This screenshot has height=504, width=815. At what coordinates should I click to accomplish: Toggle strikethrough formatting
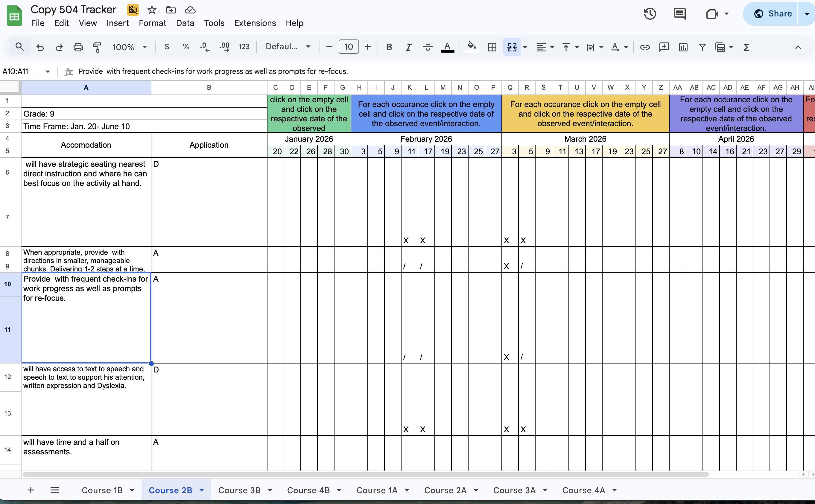click(427, 47)
